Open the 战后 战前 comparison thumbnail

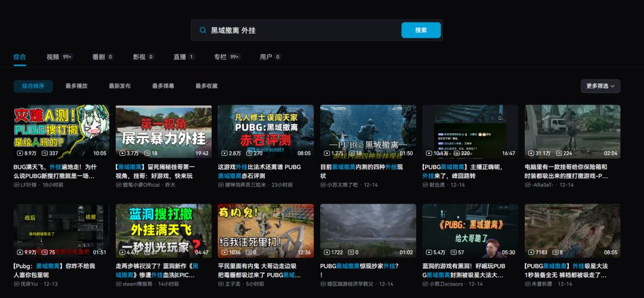pyautogui.click(x=61, y=231)
